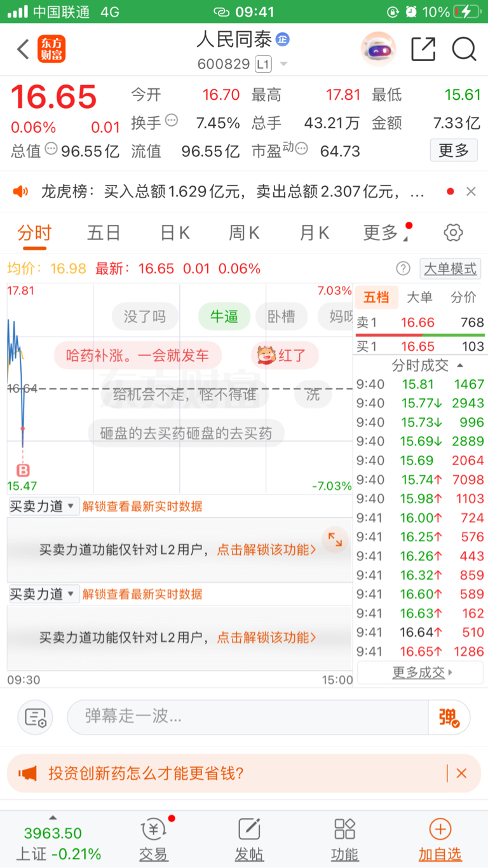The image size is (488, 868).
Task: Tap upper 解锁查看最新实时数据 link
Action: coord(142,506)
